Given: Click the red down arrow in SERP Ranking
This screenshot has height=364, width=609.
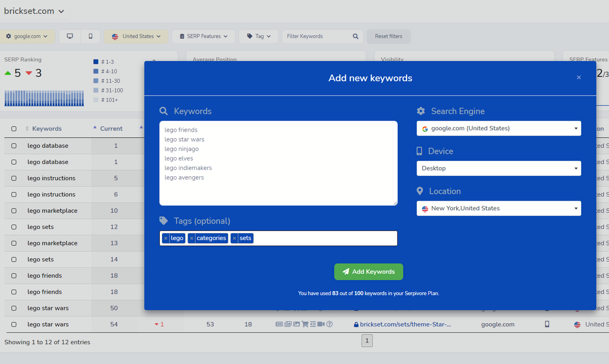Looking at the screenshot, I should [29, 73].
